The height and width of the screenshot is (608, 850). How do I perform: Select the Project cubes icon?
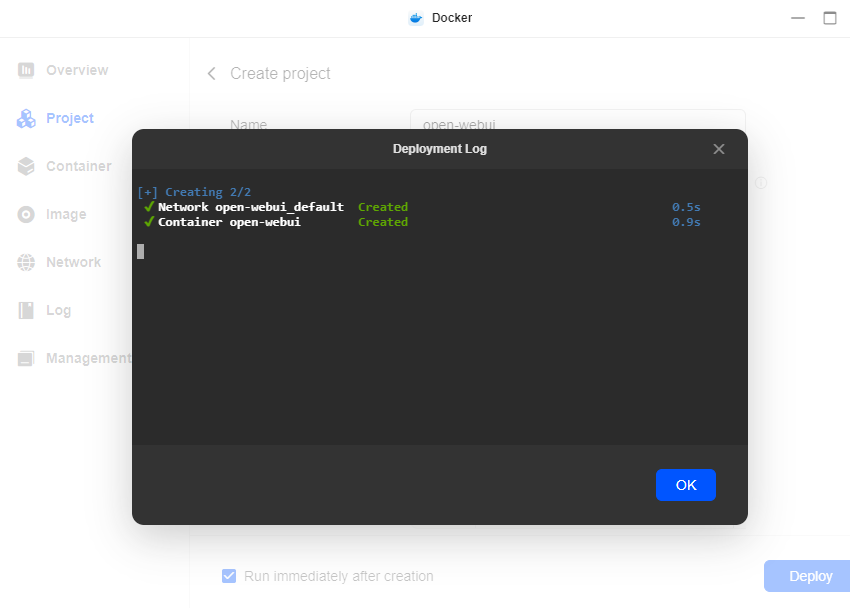point(26,118)
